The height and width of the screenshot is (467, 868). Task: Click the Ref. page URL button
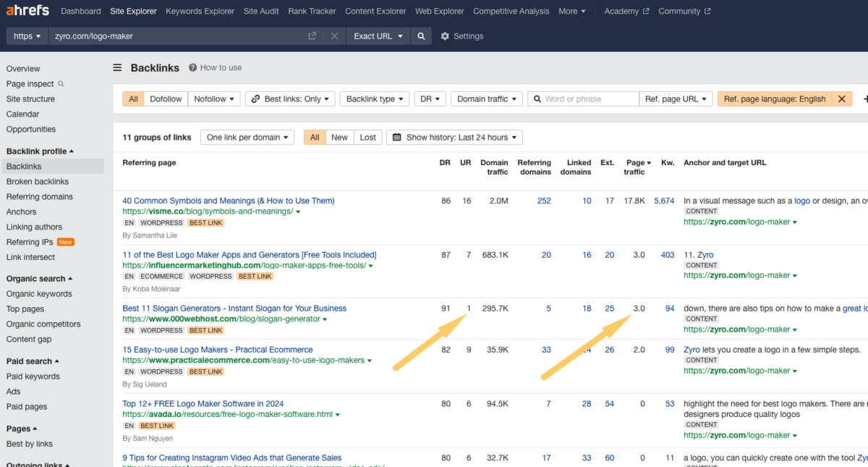676,99
